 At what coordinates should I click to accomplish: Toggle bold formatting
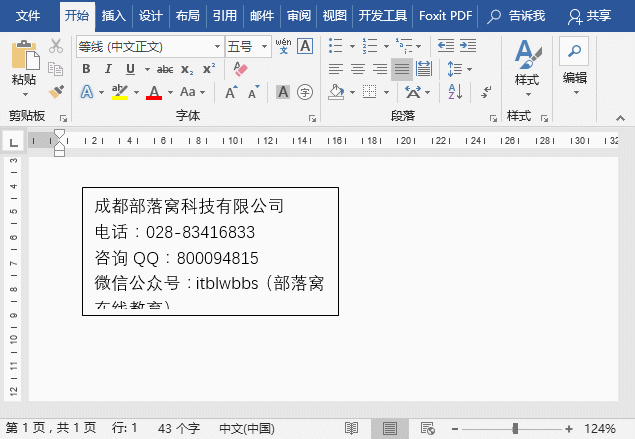pyautogui.click(x=86, y=69)
